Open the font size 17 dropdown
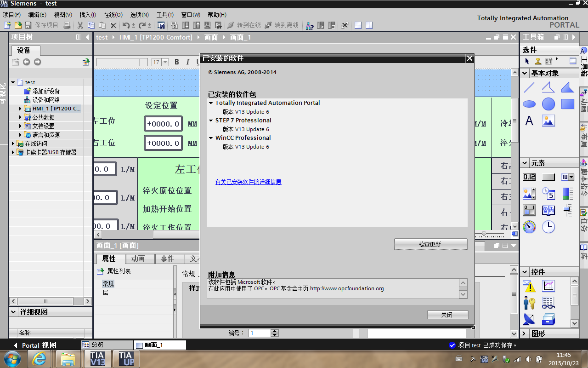 tap(165, 62)
